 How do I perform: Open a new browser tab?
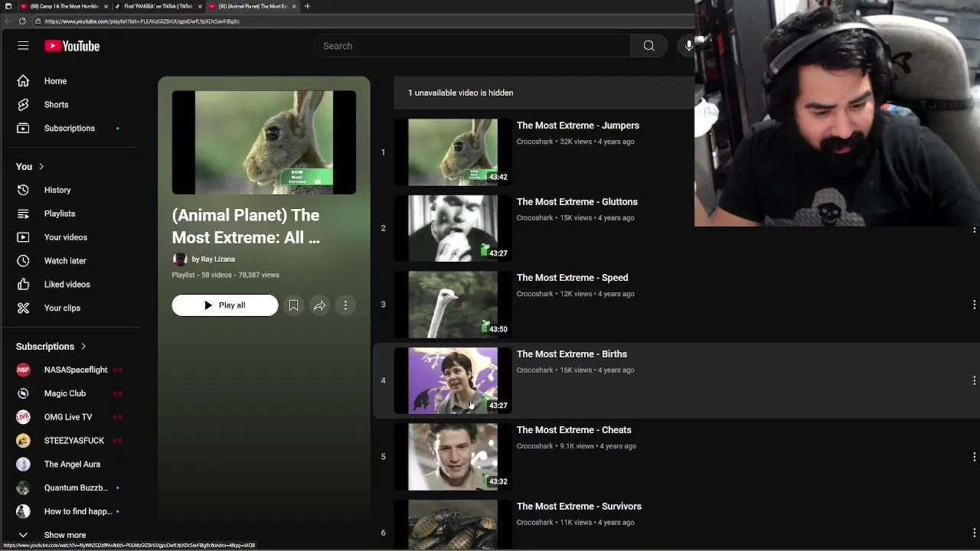click(x=307, y=6)
